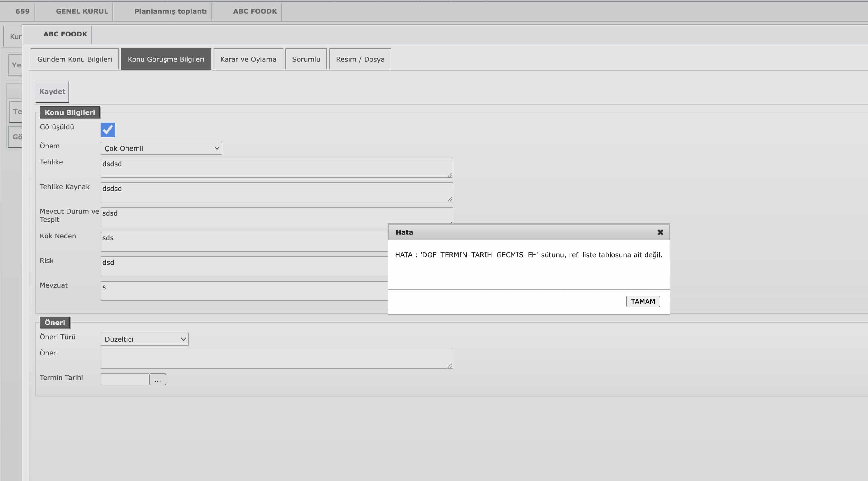Open Termin Tarihi date picker button
The image size is (868, 481).
(x=157, y=379)
